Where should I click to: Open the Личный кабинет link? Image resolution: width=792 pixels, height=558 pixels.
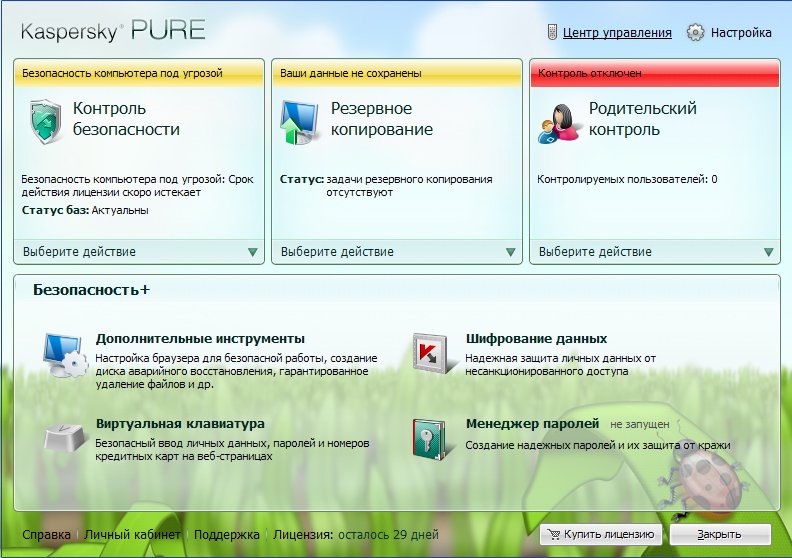pyautogui.click(x=132, y=534)
